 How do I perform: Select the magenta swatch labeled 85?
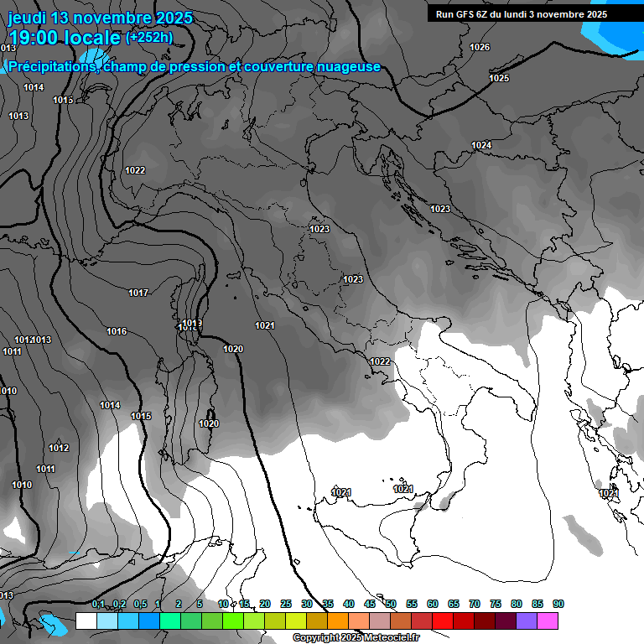(x=547, y=621)
